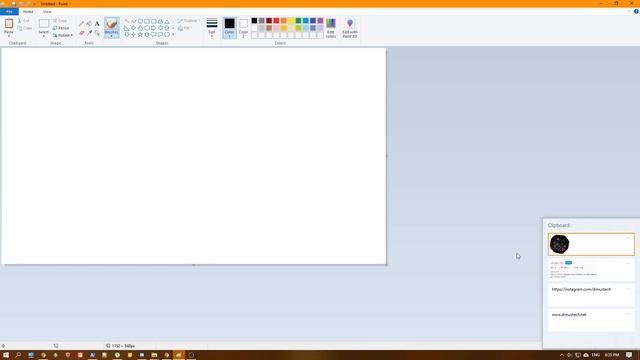640x360 pixels.
Task: Click Edit with Paint 3D
Action: (350, 28)
